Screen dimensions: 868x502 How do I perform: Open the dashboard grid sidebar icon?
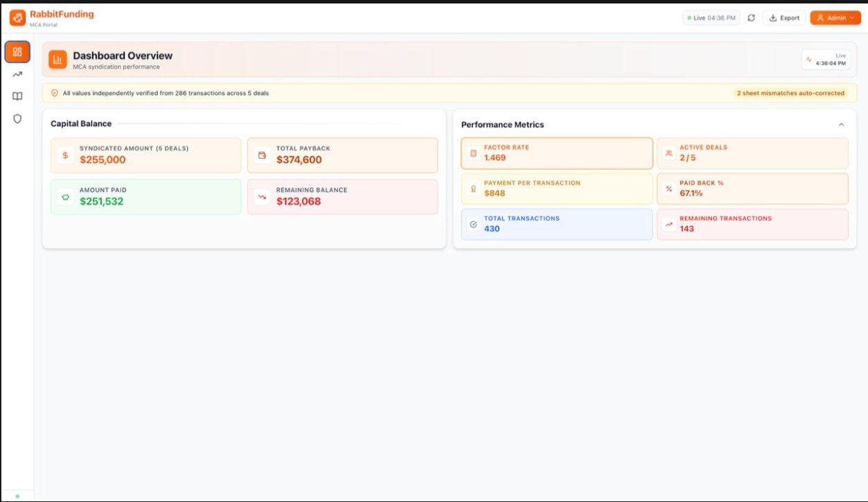click(17, 51)
